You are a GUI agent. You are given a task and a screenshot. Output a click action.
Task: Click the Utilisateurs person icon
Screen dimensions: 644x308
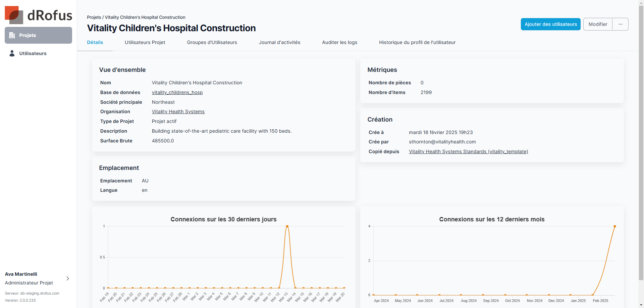point(12,53)
